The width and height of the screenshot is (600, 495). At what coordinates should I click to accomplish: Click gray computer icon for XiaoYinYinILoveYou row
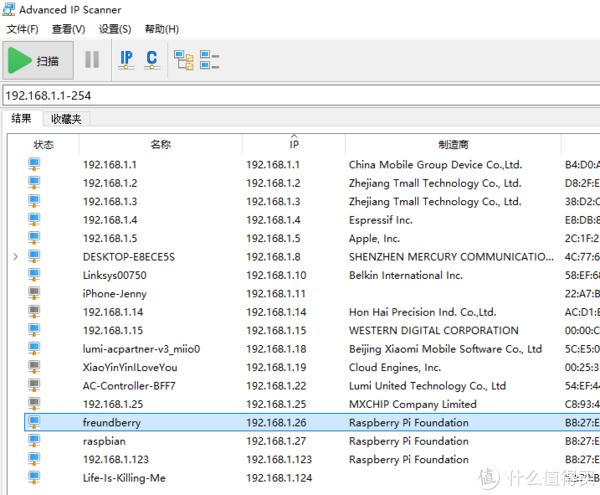(34, 367)
